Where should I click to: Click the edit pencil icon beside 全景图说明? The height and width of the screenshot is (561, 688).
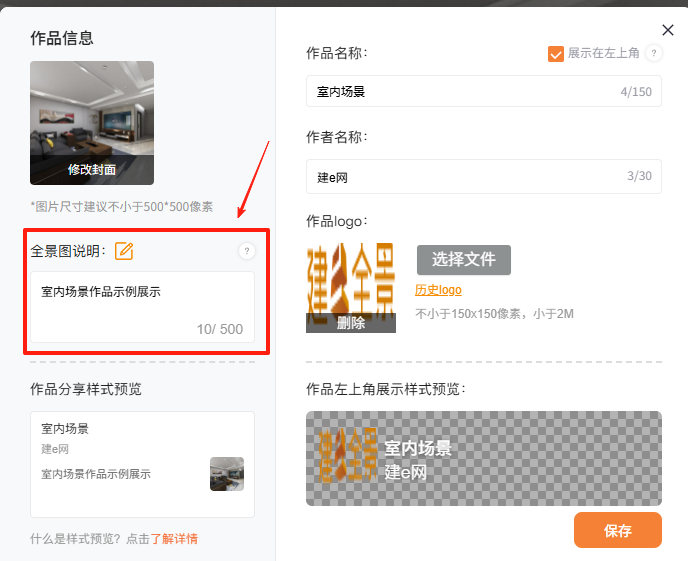(124, 251)
